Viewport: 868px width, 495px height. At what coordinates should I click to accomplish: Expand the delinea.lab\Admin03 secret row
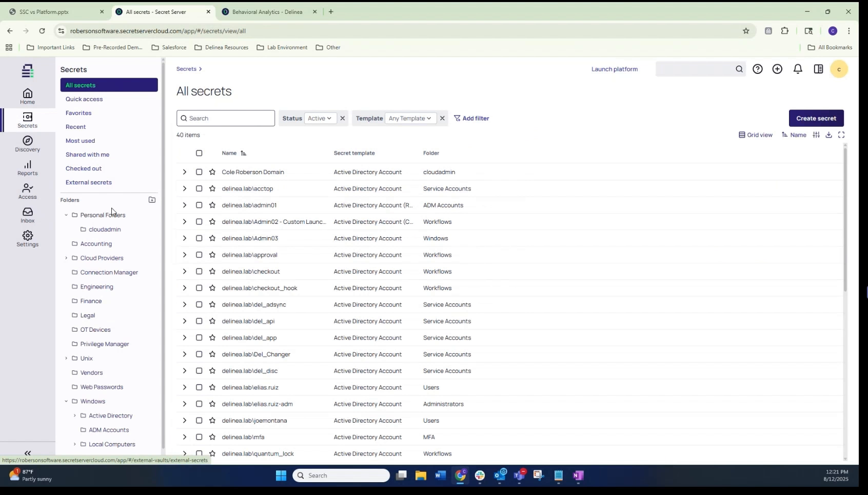pyautogui.click(x=184, y=238)
